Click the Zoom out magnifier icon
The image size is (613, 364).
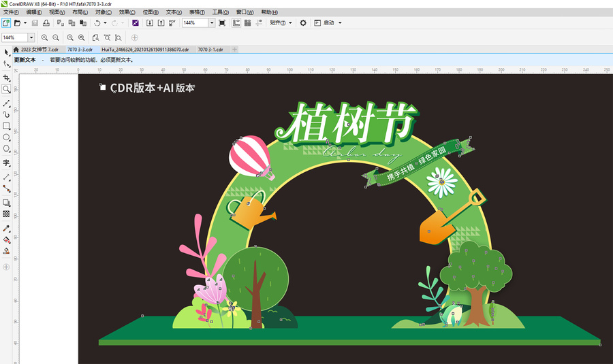[x=56, y=37]
